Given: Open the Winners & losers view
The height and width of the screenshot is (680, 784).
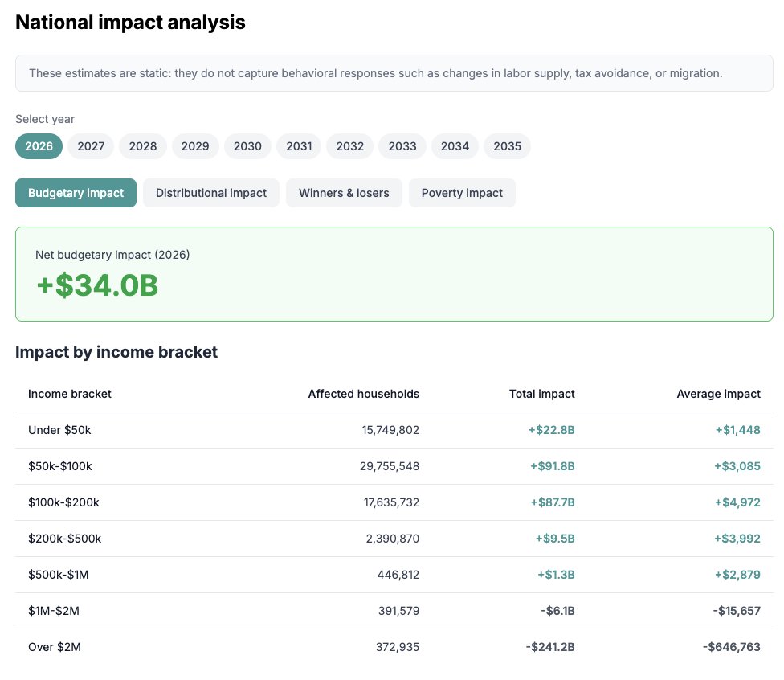Looking at the screenshot, I should [x=344, y=193].
